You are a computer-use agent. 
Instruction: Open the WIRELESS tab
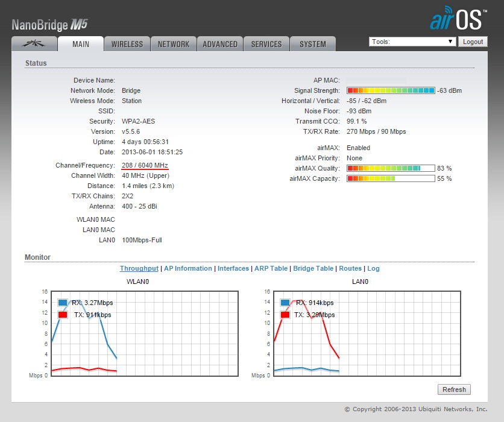pyautogui.click(x=127, y=44)
